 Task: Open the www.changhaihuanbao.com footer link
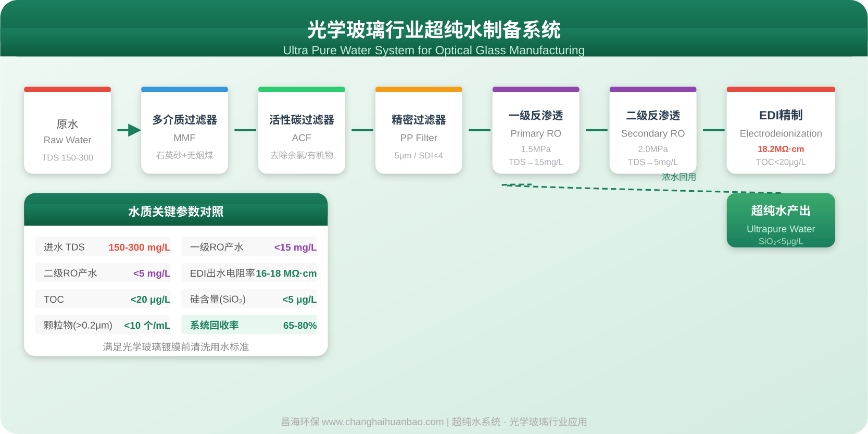(382, 421)
